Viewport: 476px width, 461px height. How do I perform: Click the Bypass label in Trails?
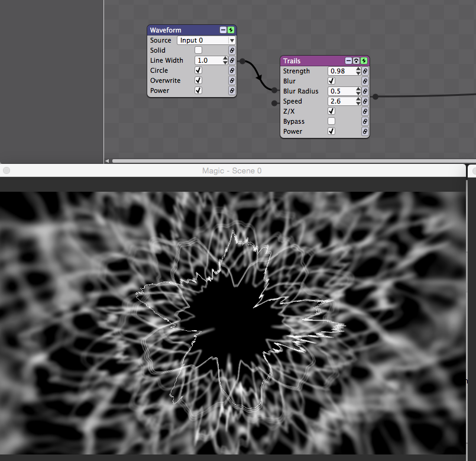(293, 121)
